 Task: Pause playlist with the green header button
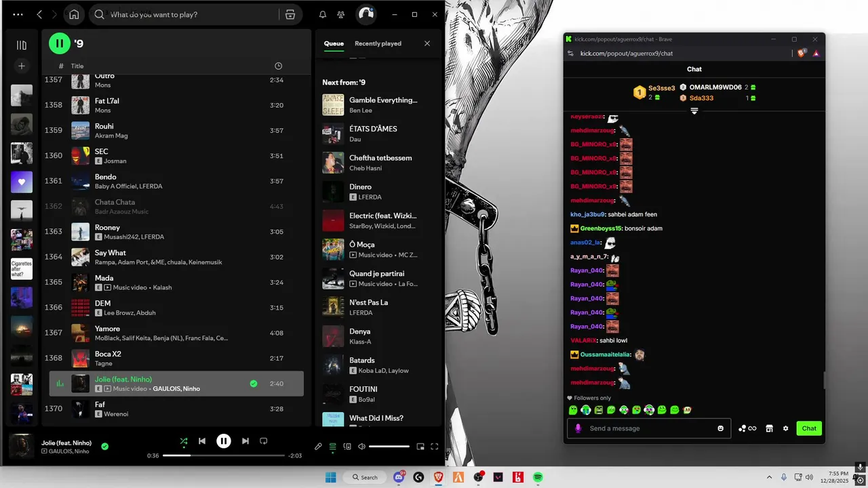(60, 43)
